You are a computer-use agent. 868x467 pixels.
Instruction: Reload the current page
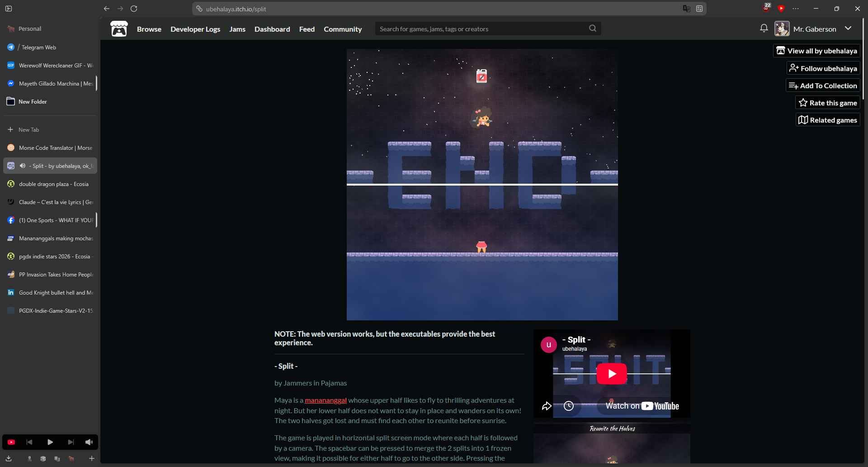[134, 9]
